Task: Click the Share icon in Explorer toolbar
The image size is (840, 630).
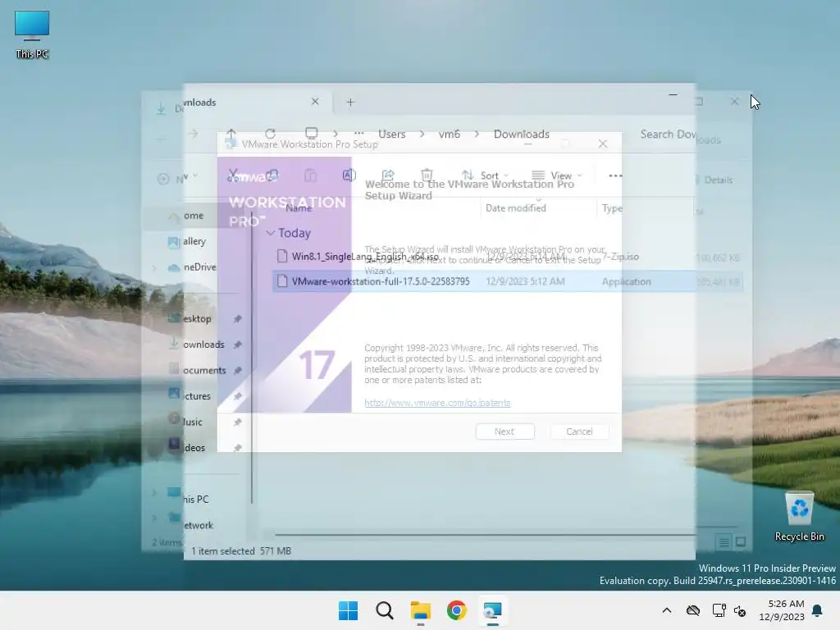Action: coord(388,176)
